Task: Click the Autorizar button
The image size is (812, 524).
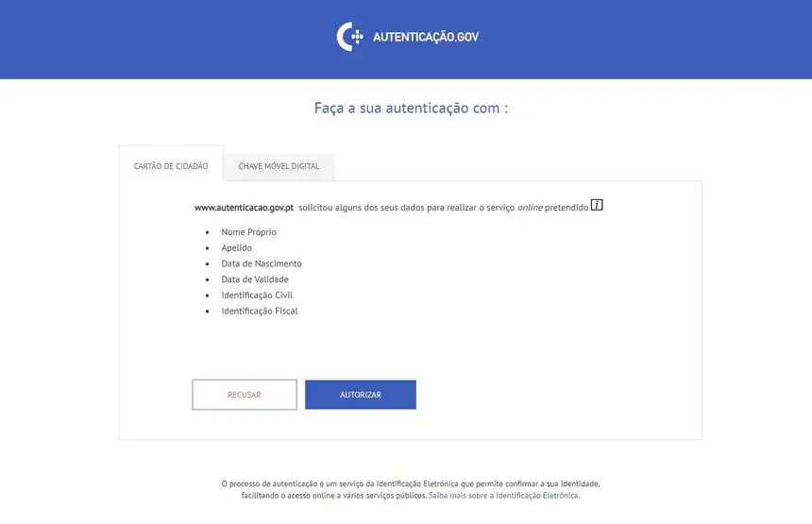Action: click(361, 395)
